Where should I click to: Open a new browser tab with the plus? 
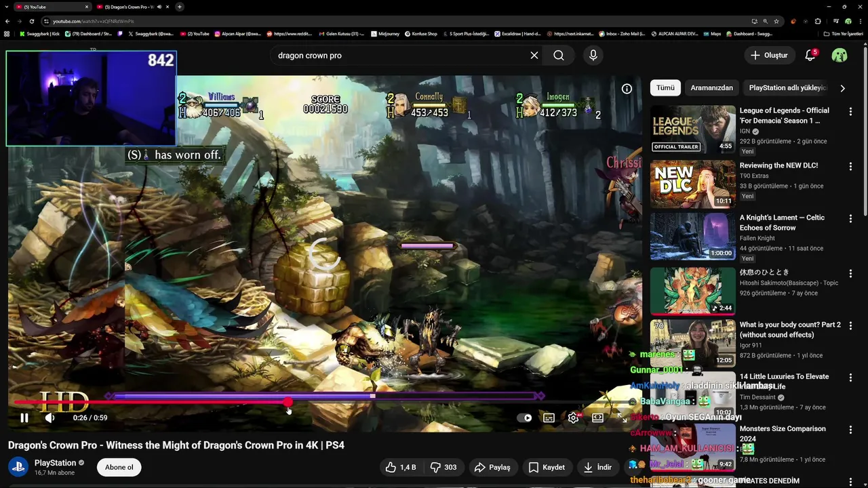point(179,7)
